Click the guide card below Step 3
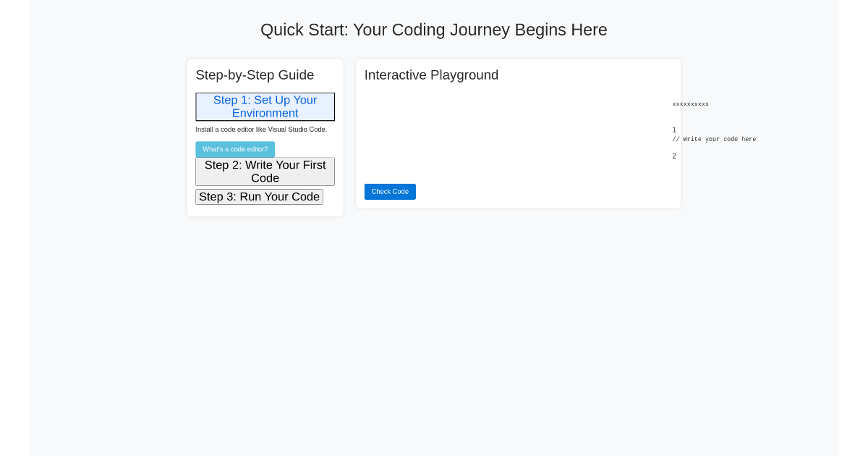Image resolution: width=868 pixels, height=456 pixels. (x=265, y=208)
